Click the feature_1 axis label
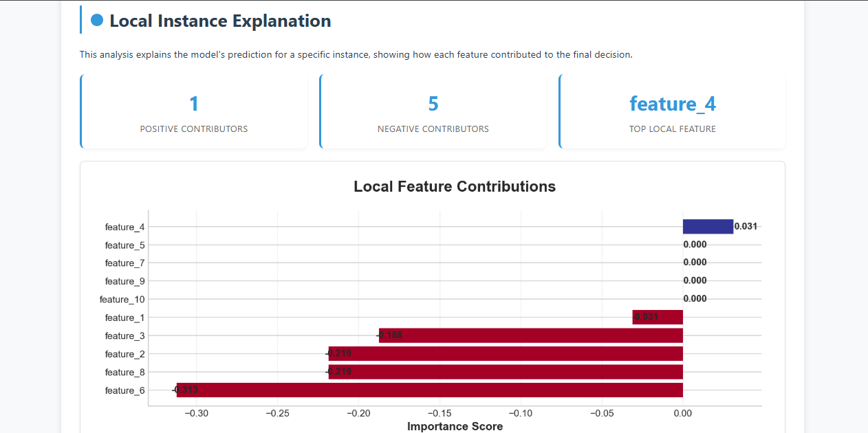 pos(124,318)
